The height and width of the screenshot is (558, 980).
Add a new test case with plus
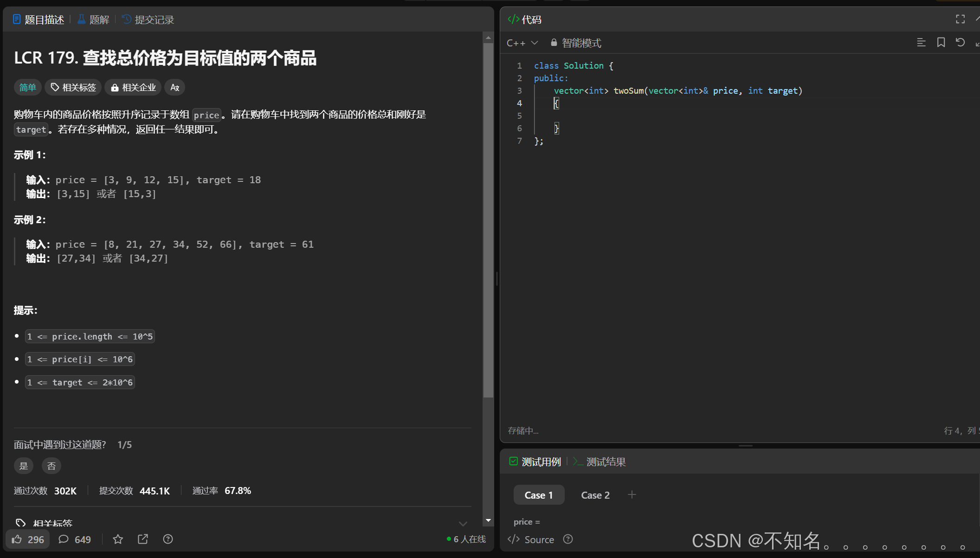pyautogui.click(x=632, y=495)
